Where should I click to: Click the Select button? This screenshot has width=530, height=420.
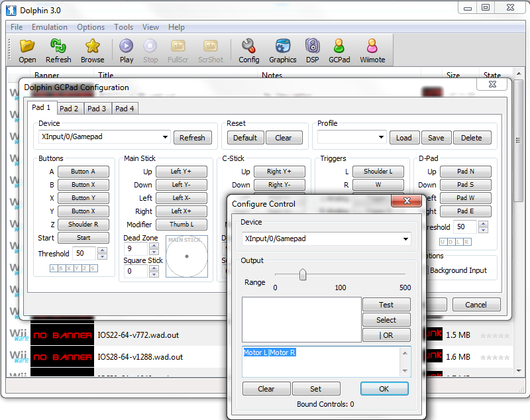click(386, 320)
